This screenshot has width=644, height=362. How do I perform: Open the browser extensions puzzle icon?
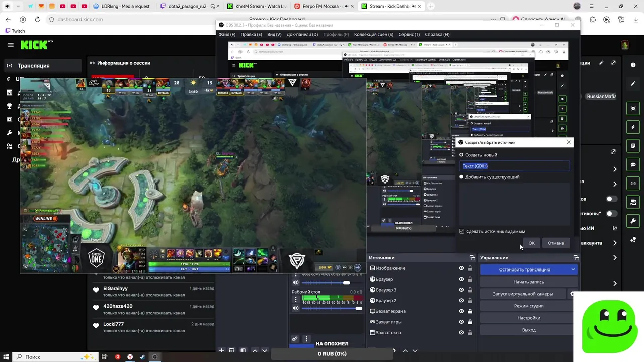click(x=593, y=19)
